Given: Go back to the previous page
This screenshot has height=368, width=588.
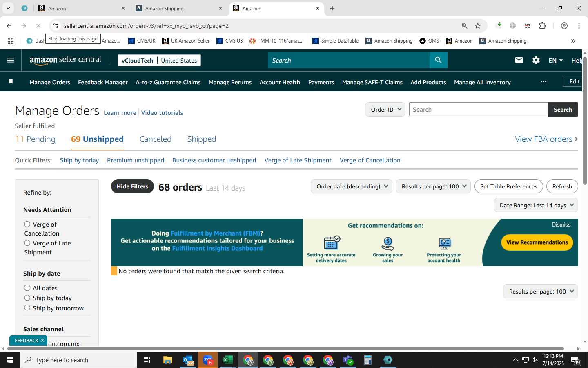Looking at the screenshot, I should tap(9, 26).
